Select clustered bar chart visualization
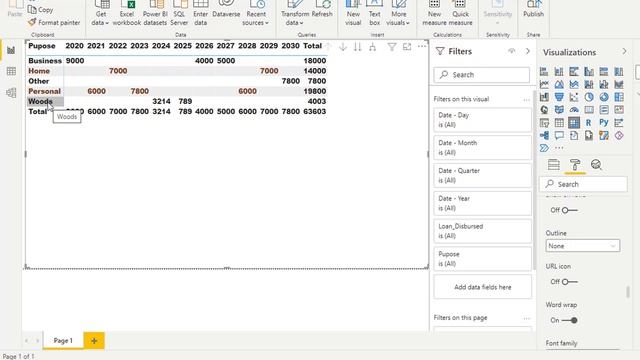The width and height of the screenshot is (640, 360). click(x=574, y=72)
